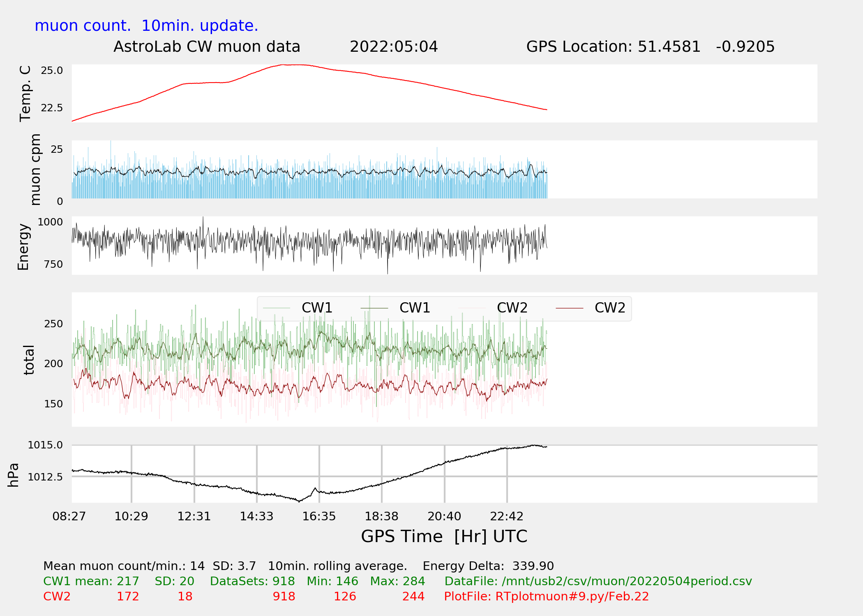Image resolution: width=863 pixels, height=616 pixels.
Task: Click 'PlotFile: RTplotmuon#9.py/Feb.22' text
Action: pos(547,597)
